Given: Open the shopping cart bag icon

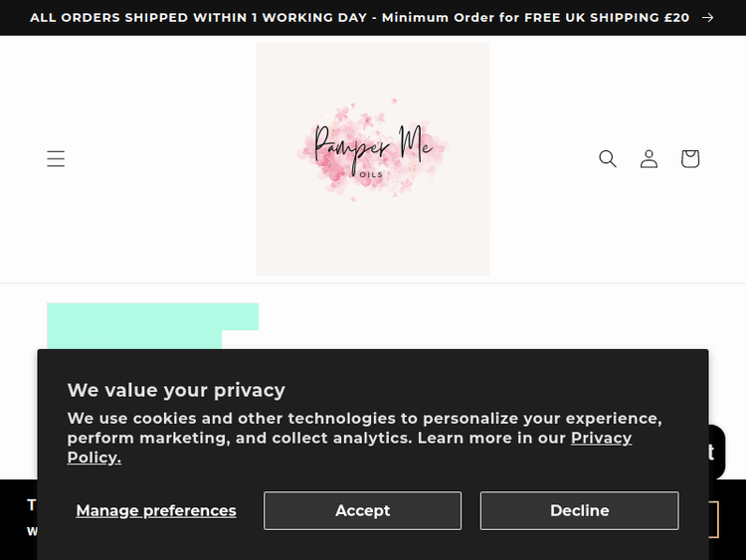Looking at the screenshot, I should point(690,159).
